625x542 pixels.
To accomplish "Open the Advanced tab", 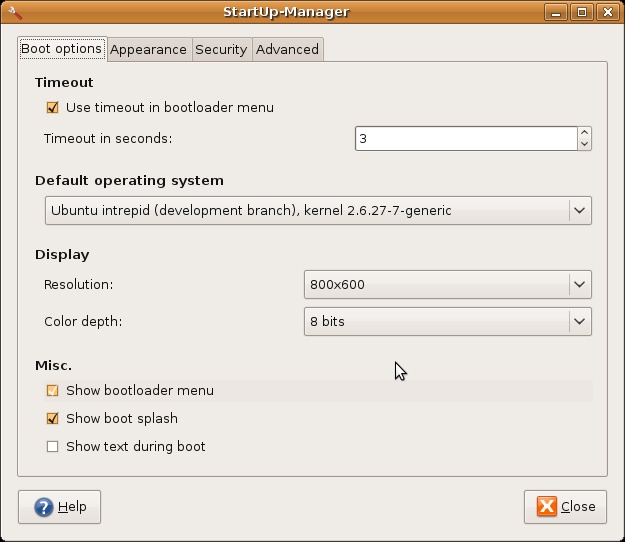I will 287,50.
